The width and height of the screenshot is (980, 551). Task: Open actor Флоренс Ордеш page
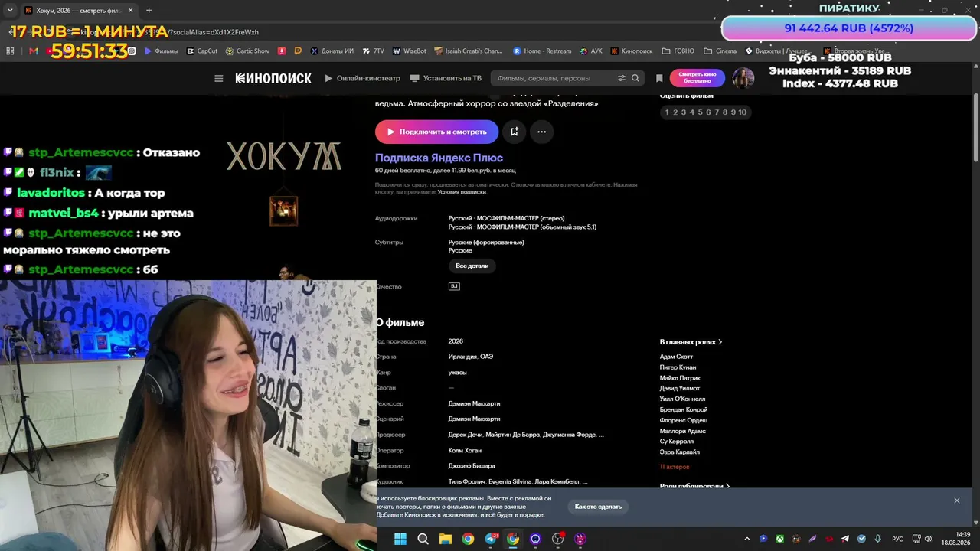[684, 420]
